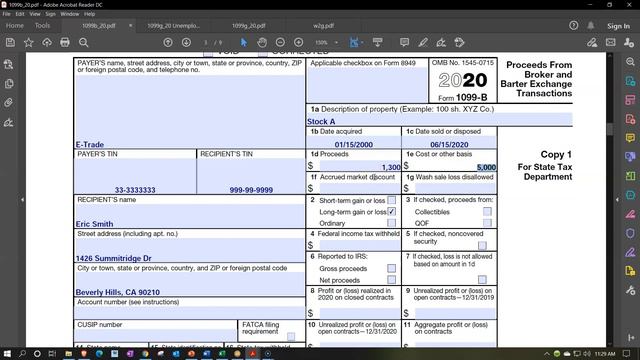The width and height of the screenshot is (640, 360).
Task: Click the Save file icon
Action: (10, 42)
